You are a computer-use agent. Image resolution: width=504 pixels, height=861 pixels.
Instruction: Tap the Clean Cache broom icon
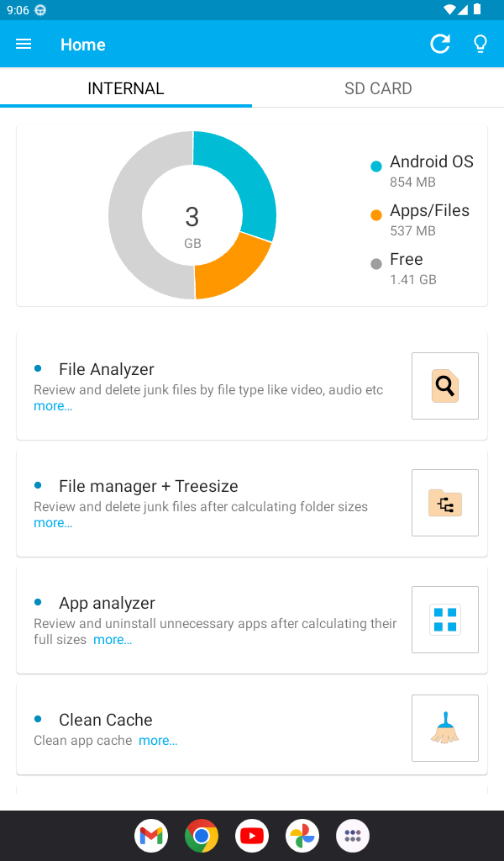tap(444, 728)
